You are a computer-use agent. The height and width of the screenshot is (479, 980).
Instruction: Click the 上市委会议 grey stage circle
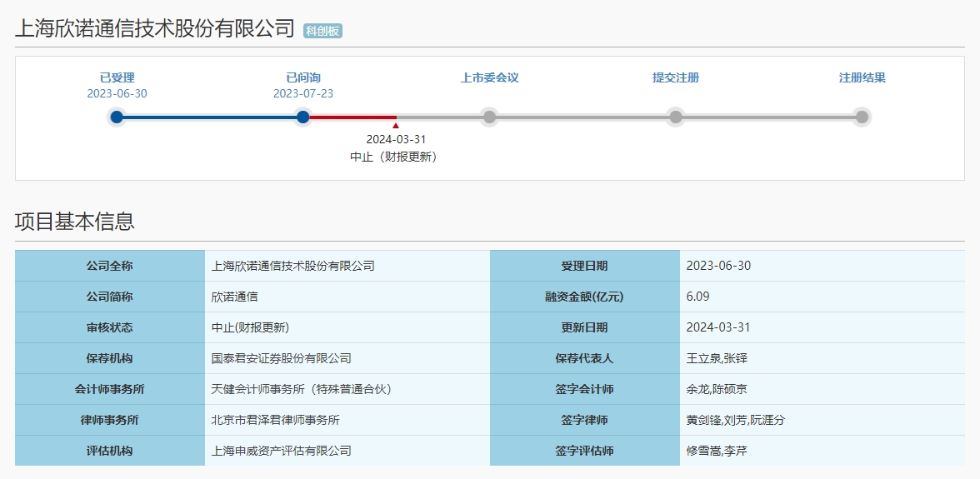point(489,117)
